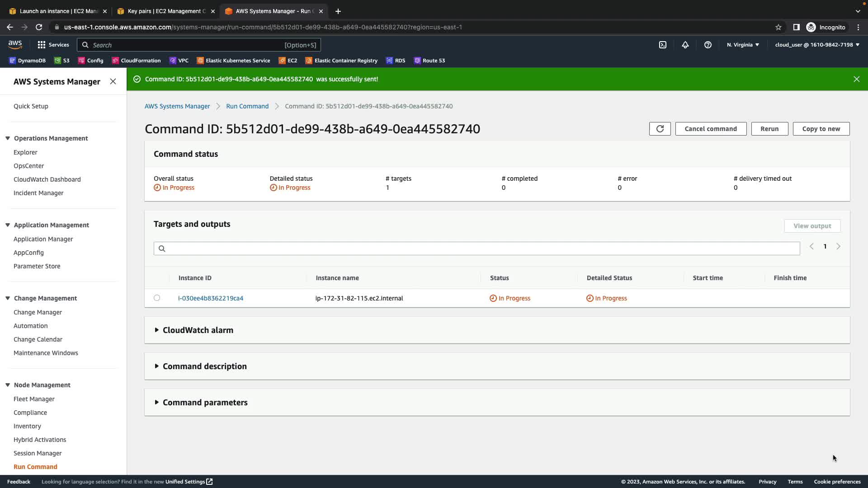Open the instance ID i-030ee4b8362219ca4 link
The image size is (868, 488).
(x=211, y=298)
